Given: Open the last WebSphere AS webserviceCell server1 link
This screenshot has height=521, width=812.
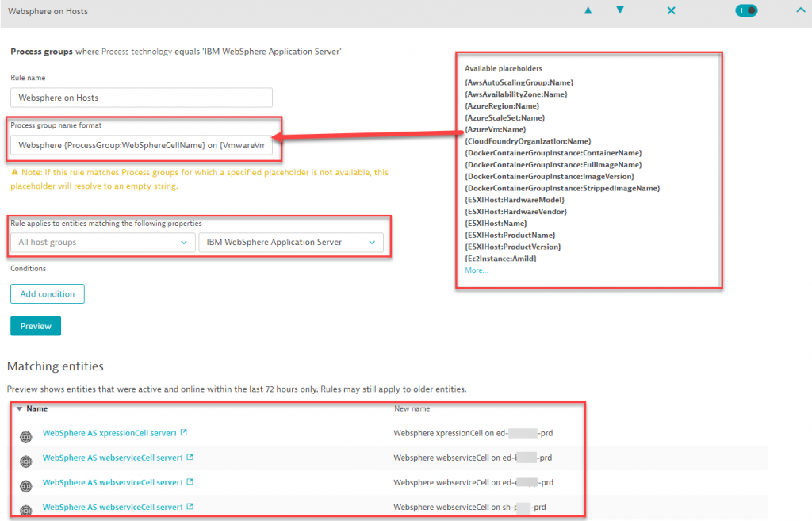Looking at the screenshot, I should pos(113,507).
